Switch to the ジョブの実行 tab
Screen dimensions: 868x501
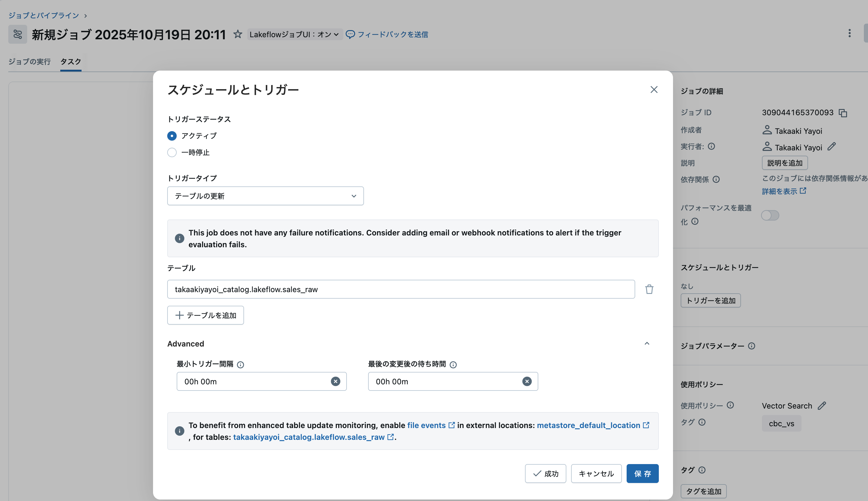point(30,62)
